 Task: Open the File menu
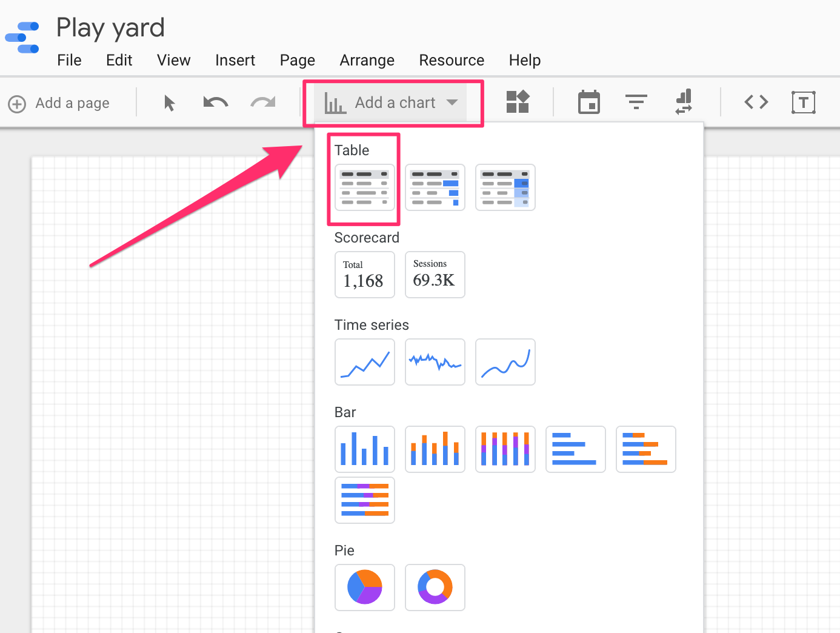(x=69, y=60)
